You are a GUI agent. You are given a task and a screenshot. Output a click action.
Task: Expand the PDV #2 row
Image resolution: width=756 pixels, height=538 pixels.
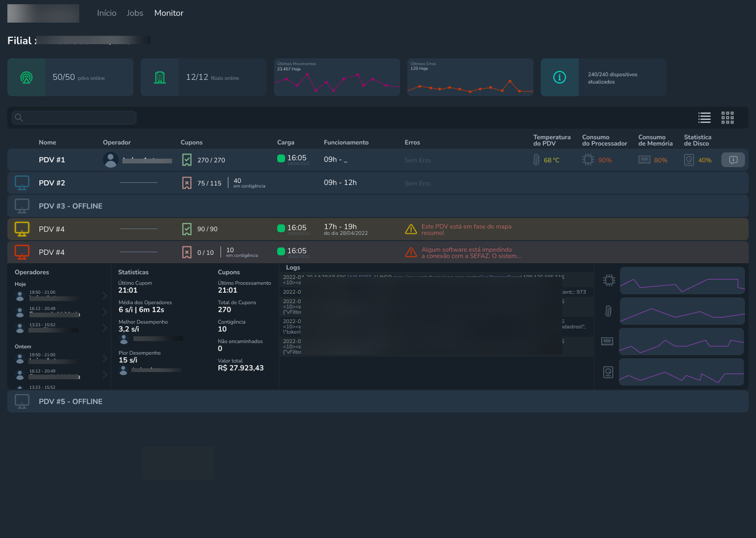click(51, 183)
